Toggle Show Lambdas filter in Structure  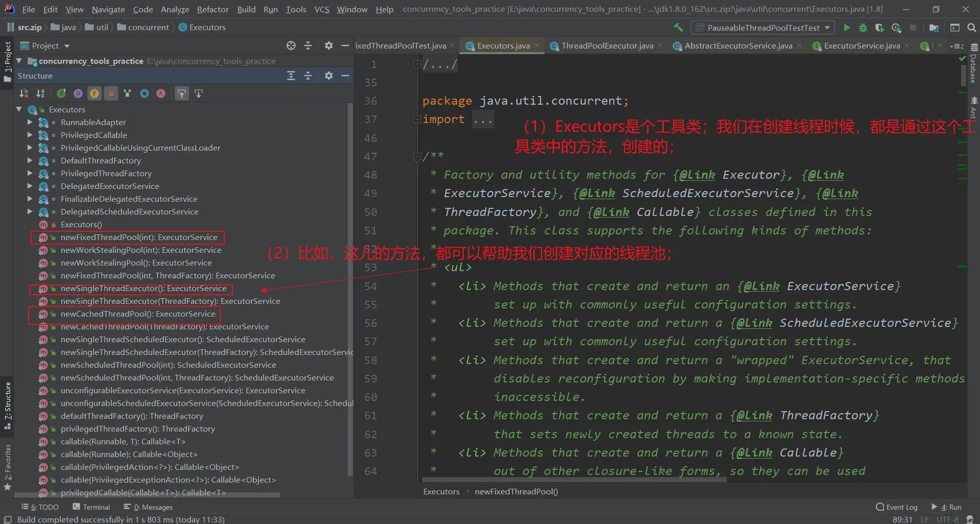[161, 93]
